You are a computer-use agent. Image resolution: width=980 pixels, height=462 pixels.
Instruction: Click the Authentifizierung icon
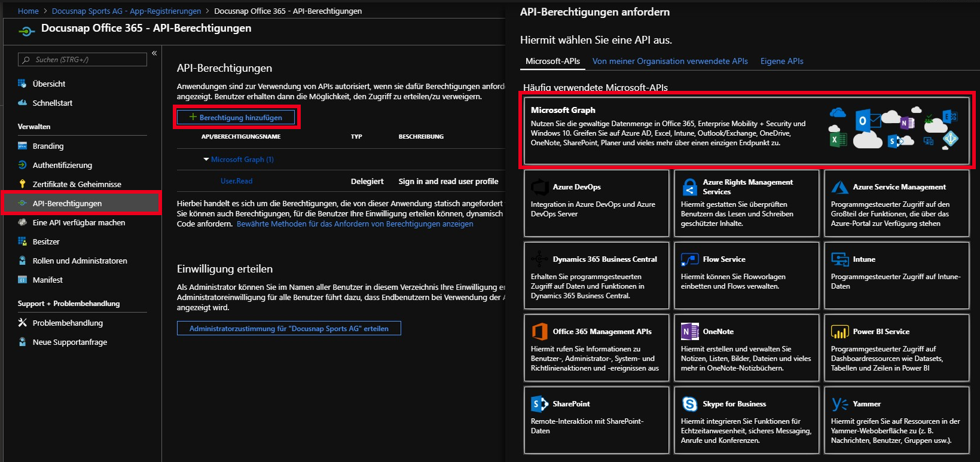[x=22, y=165]
